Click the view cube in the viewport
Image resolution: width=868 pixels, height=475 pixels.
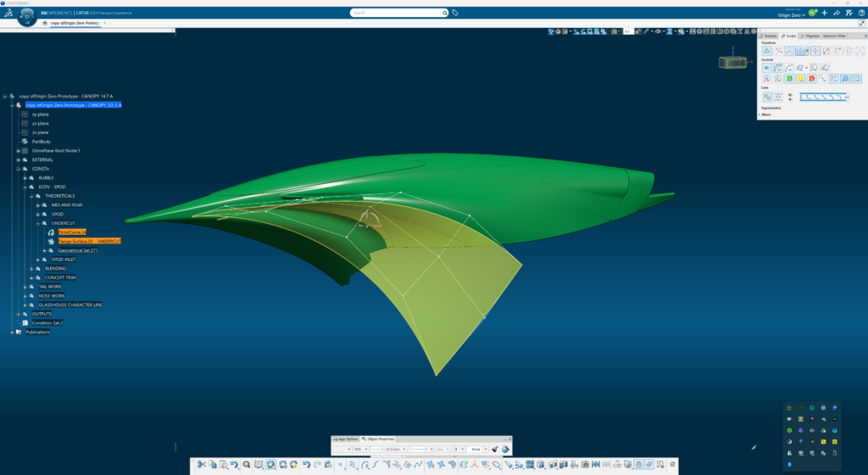[x=732, y=62]
